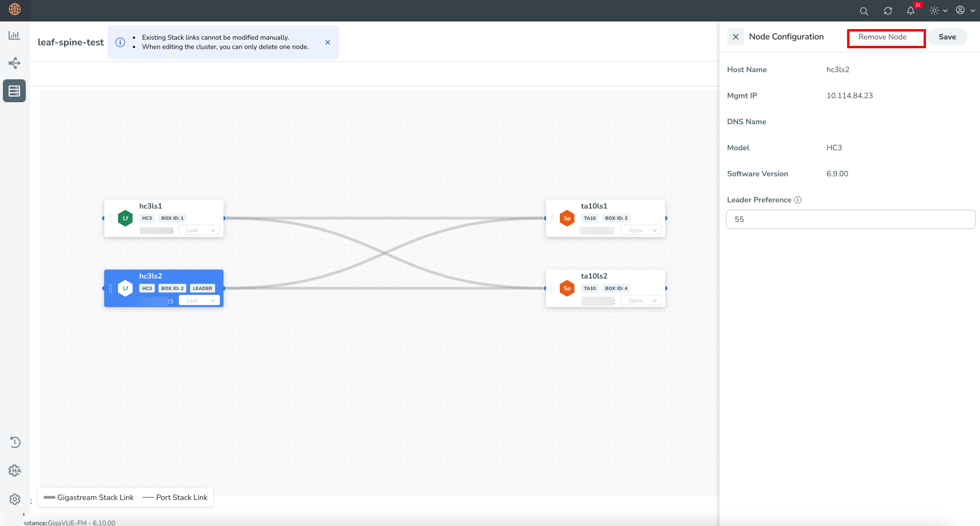Open notifications bell with 21 badge
Viewport: 980px width, 526px height.
tap(911, 11)
